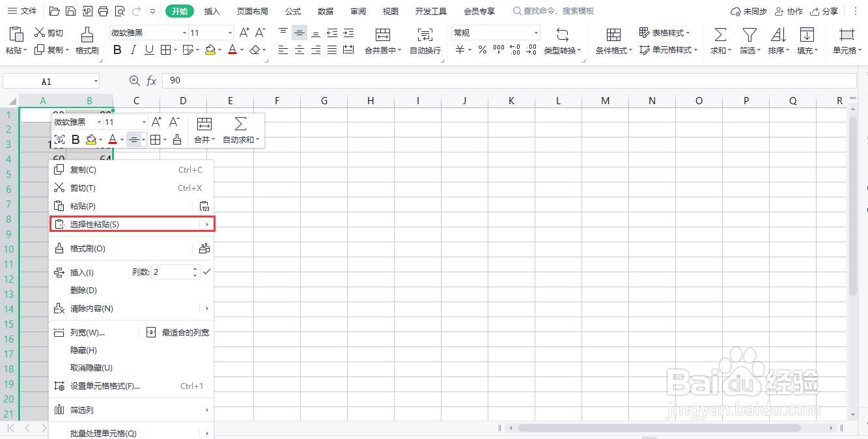Image resolution: width=868 pixels, height=439 pixels.
Task: Open the 文件 file menu
Action: (22, 11)
